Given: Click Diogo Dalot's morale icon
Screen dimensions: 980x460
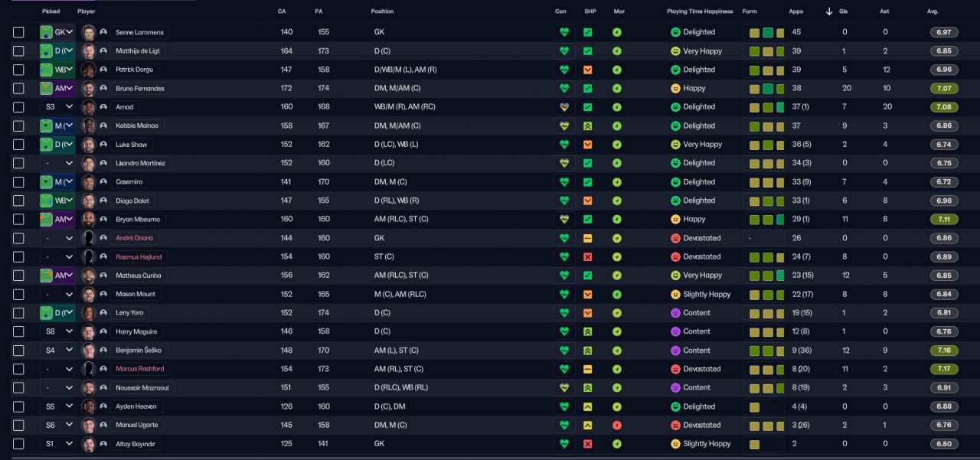Looking at the screenshot, I should 617,201.
